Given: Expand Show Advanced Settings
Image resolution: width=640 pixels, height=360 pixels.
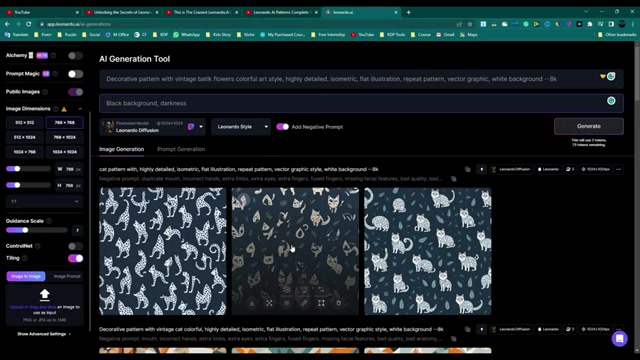Looking at the screenshot, I should coord(44,334).
